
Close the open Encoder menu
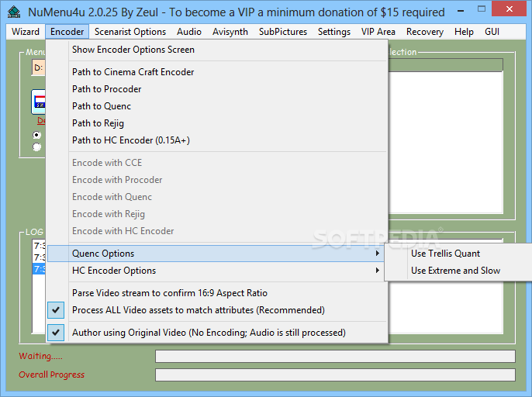pyautogui.click(x=67, y=32)
